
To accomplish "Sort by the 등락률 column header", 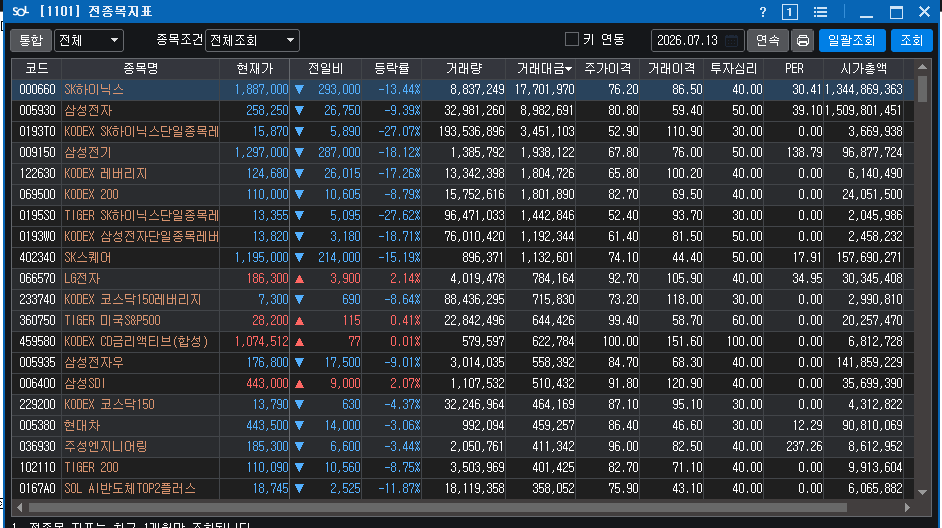I will click(x=392, y=68).
